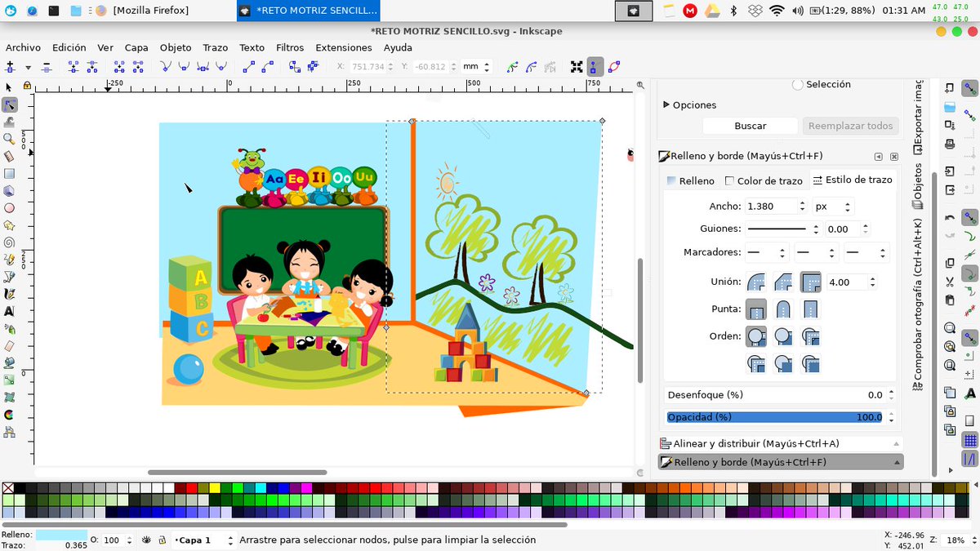Switch to the Relleno tab
Image resolution: width=980 pixels, height=551 pixels.
coord(690,180)
